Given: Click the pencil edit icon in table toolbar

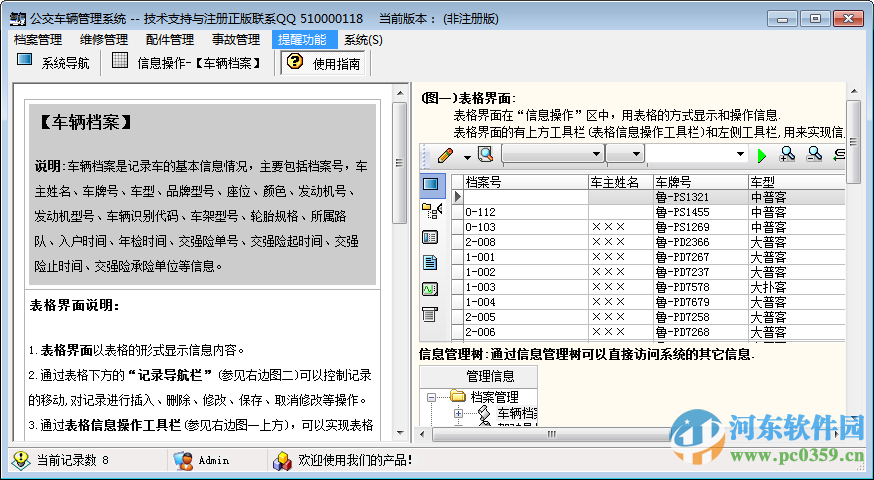Looking at the screenshot, I should 445,154.
